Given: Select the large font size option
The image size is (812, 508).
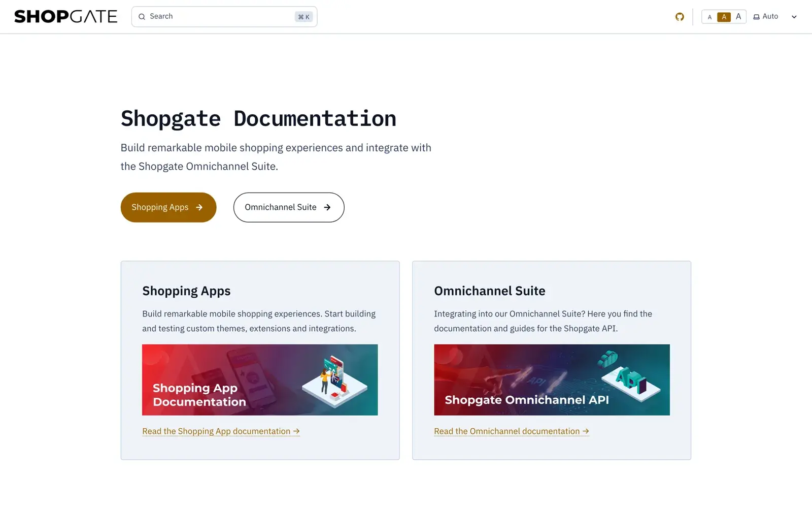Looking at the screenshot, I should pos(738,17).
